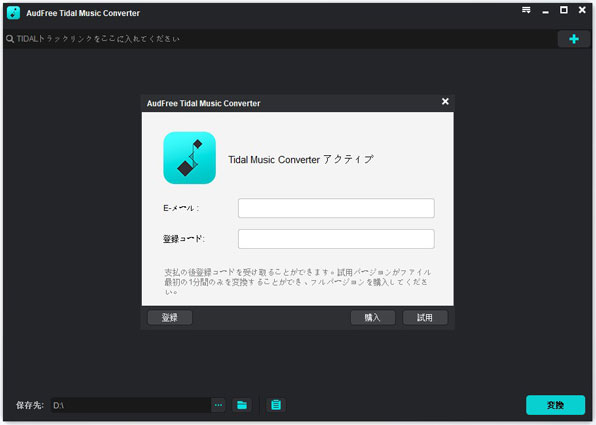Click the large Tidal Music Converter logo
Image resolution: width=596 pixels, height=425 pixels.
[189, 158]
